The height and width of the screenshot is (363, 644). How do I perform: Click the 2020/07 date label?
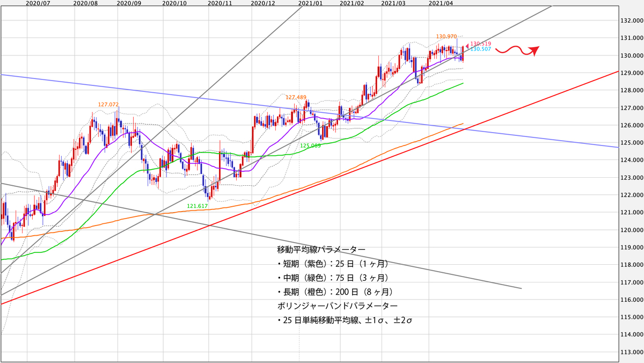(38, 3)
